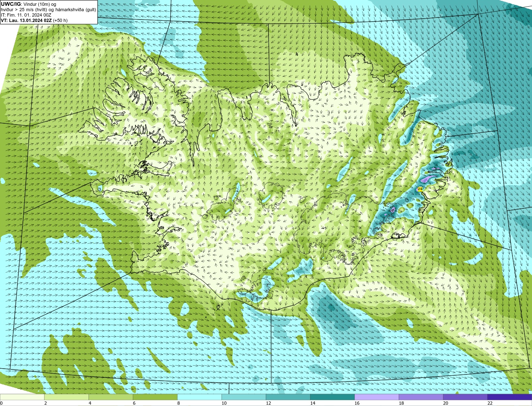The height and width of the screenshot is (406, 532).
Task: Click the '14' label on the colour scale
Action: (x=313, y=403)
